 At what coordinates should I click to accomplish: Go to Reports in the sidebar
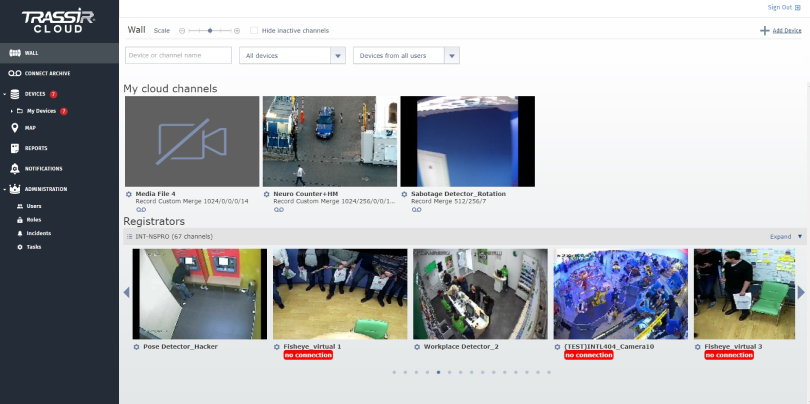click(x=36, y=148)
